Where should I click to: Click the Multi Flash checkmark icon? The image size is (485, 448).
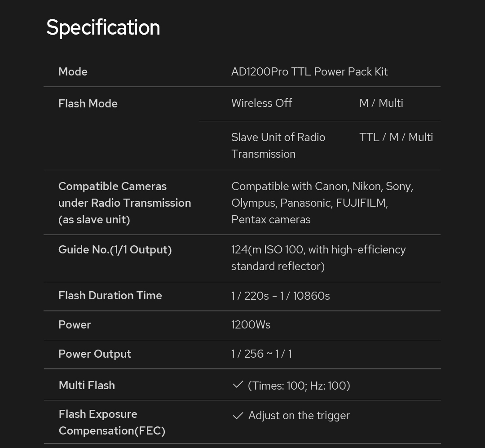pyautogui.click(x=238, y=385)
